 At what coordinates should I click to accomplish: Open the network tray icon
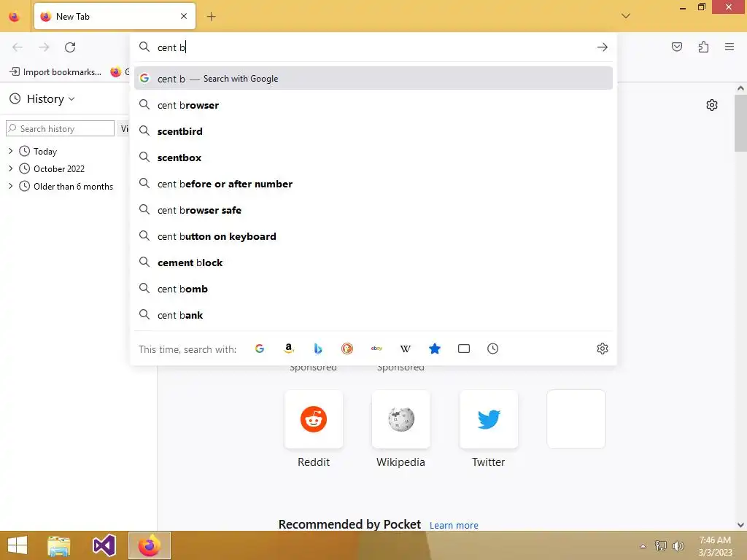click(x=661, y=545)
